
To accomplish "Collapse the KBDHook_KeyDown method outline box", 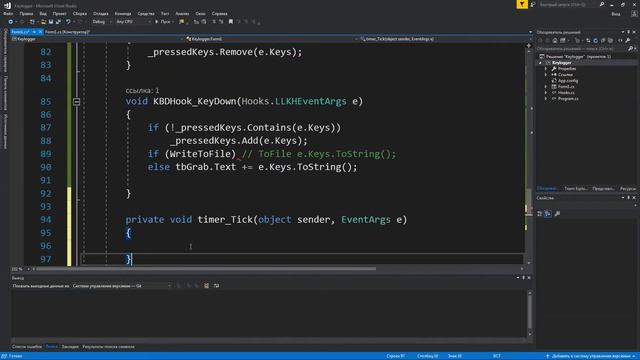I will coord(76,101).
